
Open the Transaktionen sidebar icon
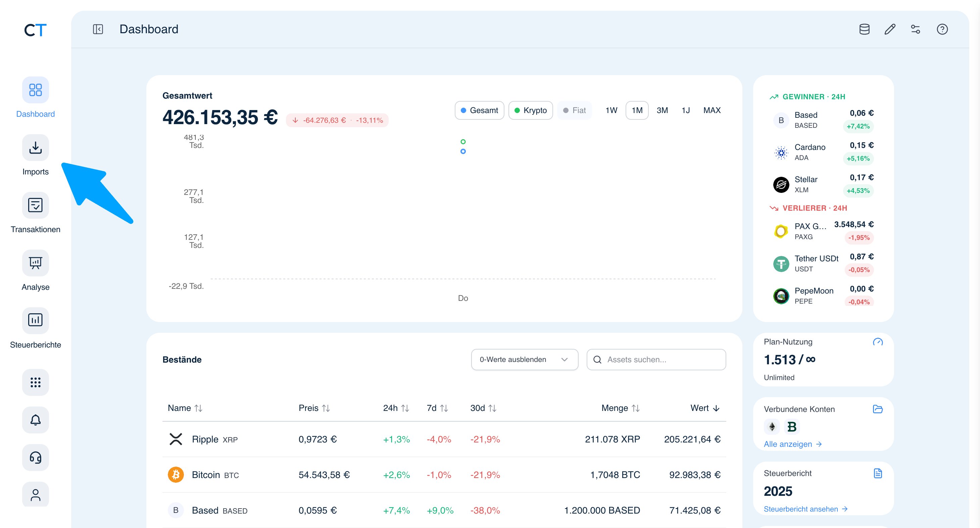(x=35, y=205)
